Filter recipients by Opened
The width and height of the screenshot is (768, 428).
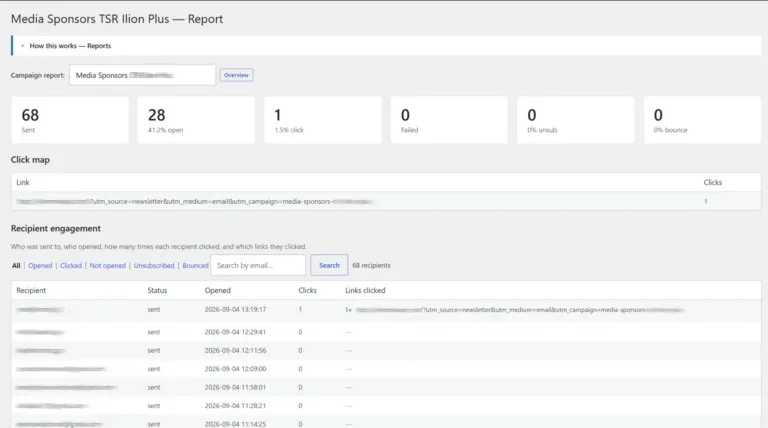pyautogui.click(x=40, y=265)
